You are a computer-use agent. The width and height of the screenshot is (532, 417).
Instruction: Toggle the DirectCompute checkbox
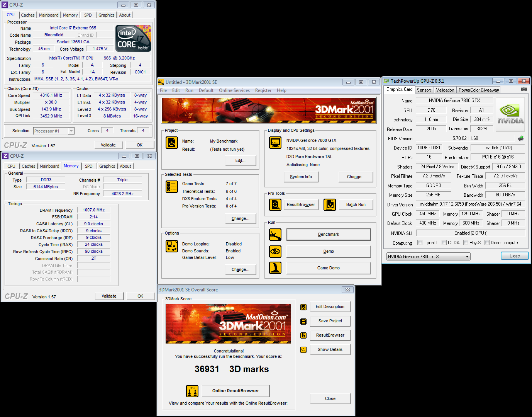(487, 243)
